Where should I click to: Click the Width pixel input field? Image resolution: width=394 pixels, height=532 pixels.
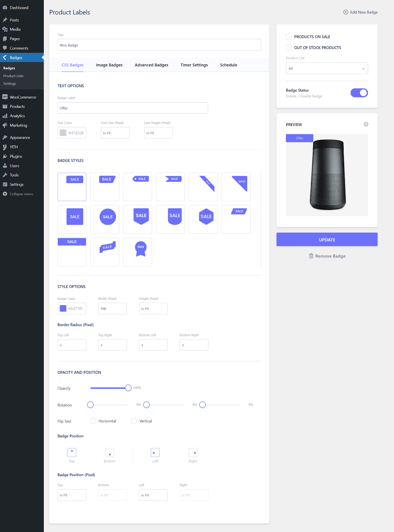(113, 309)
